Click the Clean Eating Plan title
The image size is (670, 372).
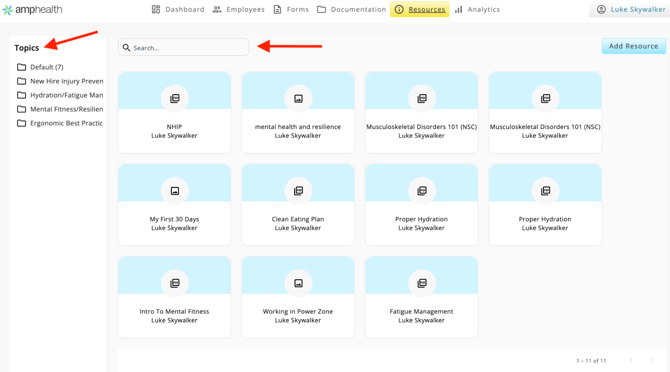tap(298, 219)
